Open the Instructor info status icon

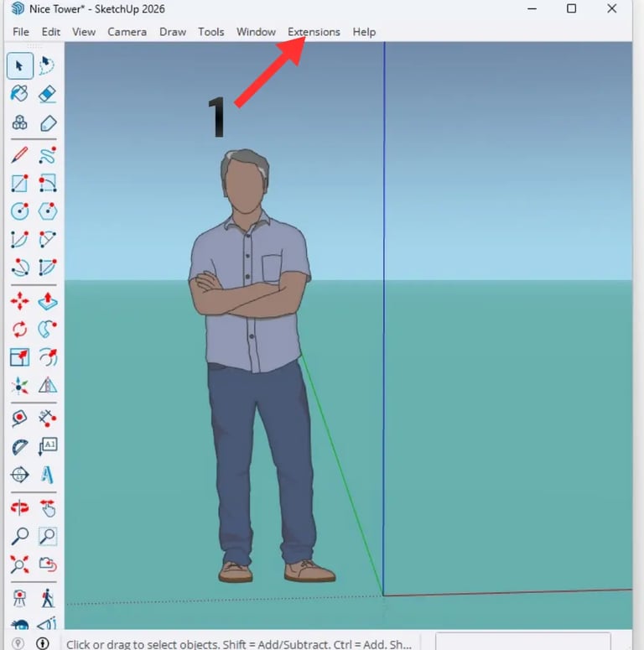point(42,643)
